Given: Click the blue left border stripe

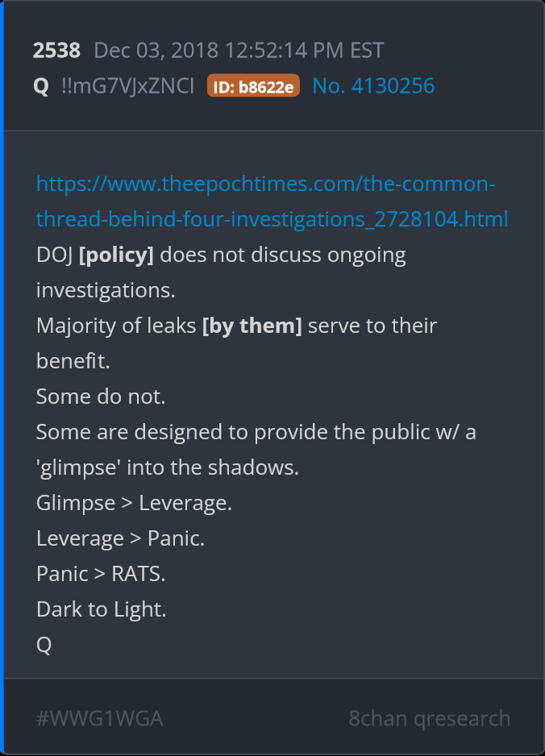Looking at the screenshot, I should coord(2,378).
